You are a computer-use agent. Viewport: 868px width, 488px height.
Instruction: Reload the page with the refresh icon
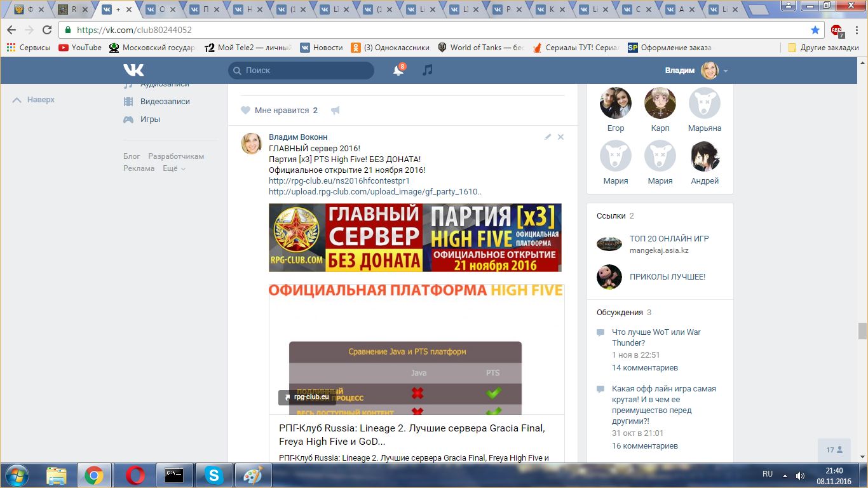click(x=47, y=30)
